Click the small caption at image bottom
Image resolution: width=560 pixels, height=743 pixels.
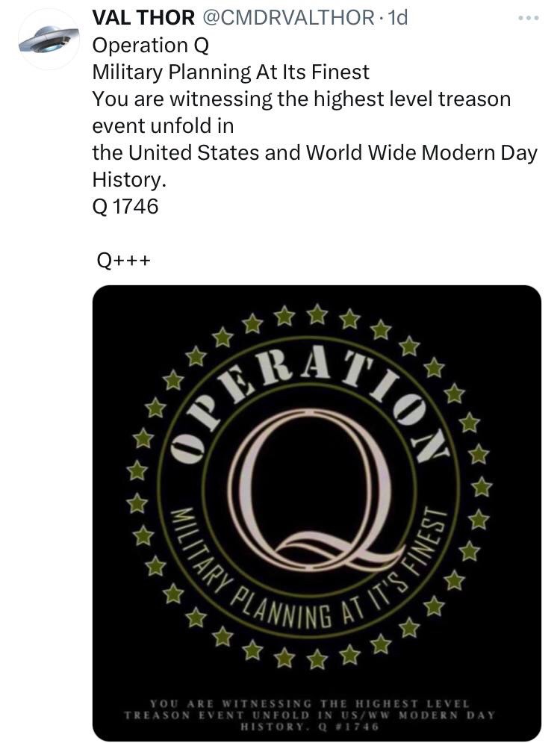point(309,715)
